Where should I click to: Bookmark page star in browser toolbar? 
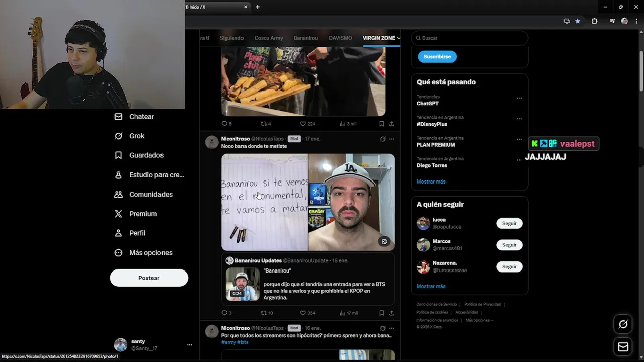point(578,21)
